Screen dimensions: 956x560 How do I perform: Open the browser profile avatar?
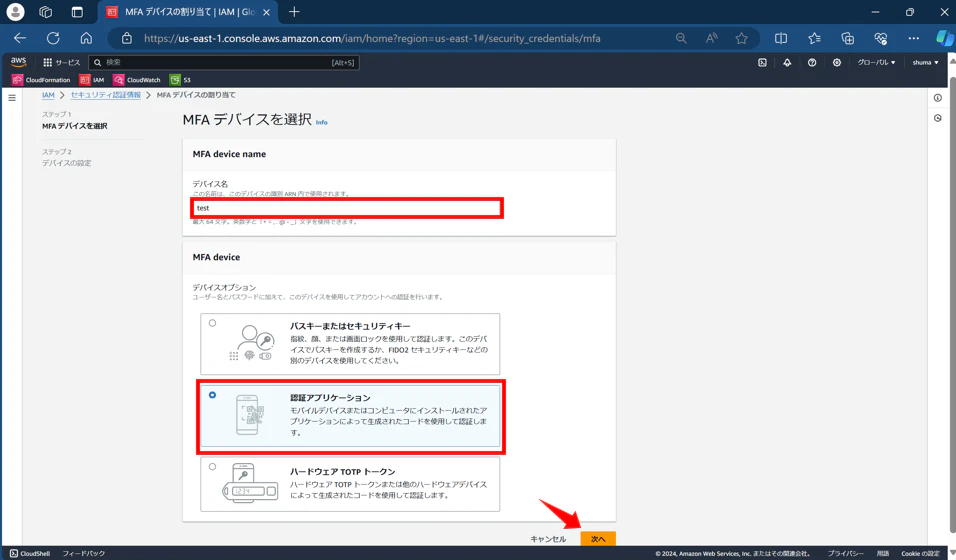[x=15, y=12]
